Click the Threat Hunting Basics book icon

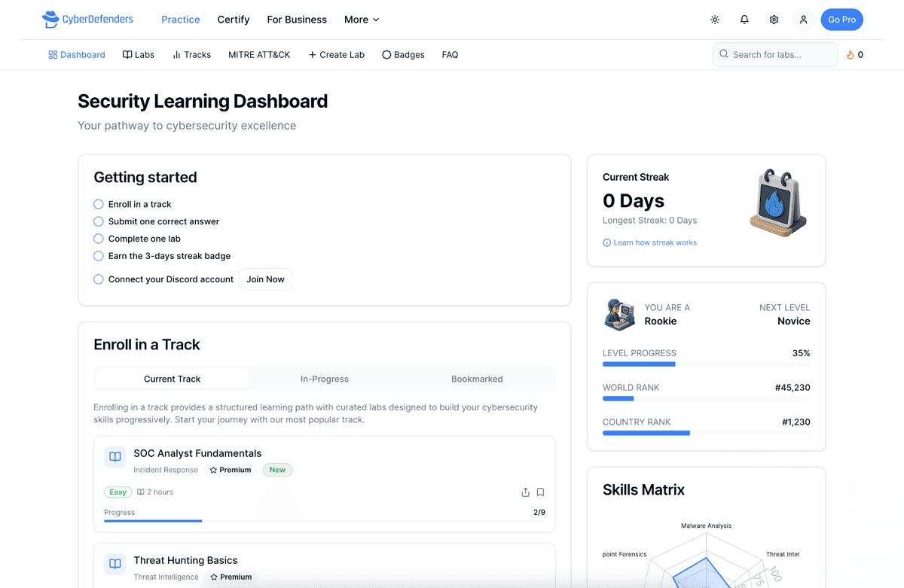click(x=115, y=564)
